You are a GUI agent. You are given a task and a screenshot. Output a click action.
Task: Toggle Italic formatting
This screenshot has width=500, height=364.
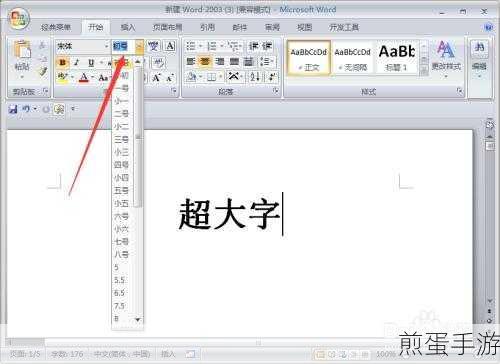[x=77, y=62]
